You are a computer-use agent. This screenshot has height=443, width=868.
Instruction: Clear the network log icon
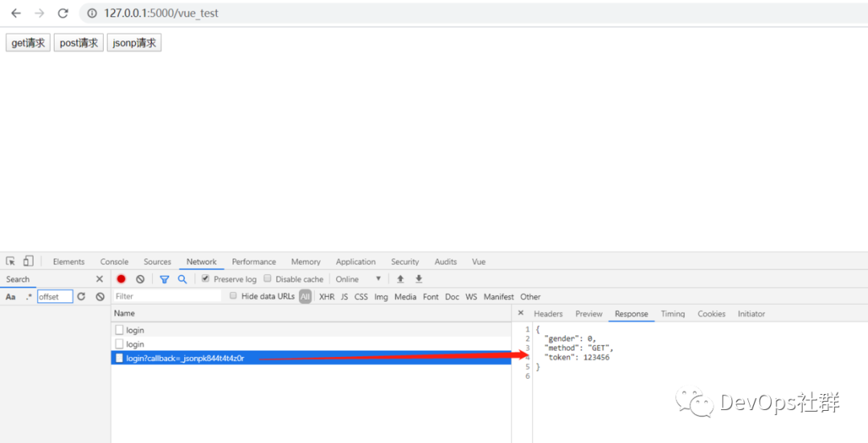point(140,279)
